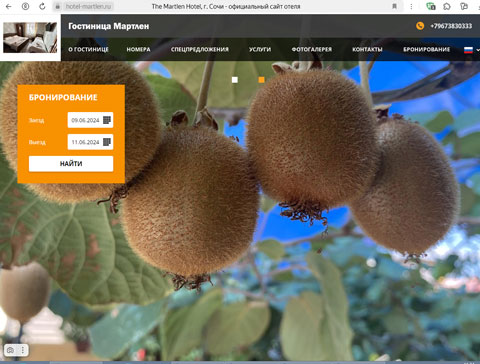Click the hotel room thumbnail logo
Screen dimensions: 480x364
tap(30, 38)
